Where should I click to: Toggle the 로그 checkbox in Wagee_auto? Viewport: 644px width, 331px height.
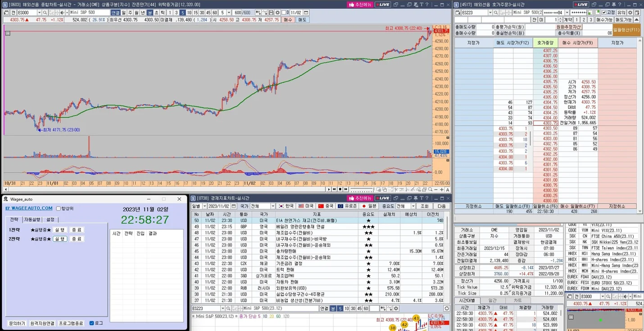click(91, 323)
